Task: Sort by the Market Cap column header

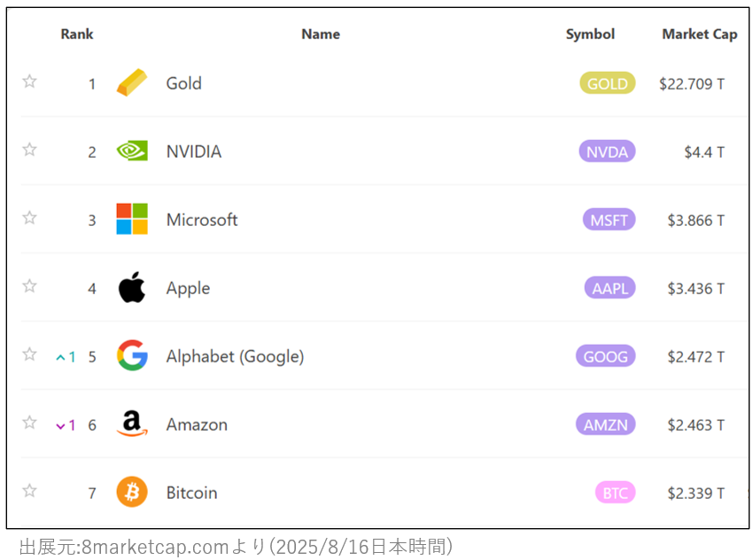Action: coord(700,34)
